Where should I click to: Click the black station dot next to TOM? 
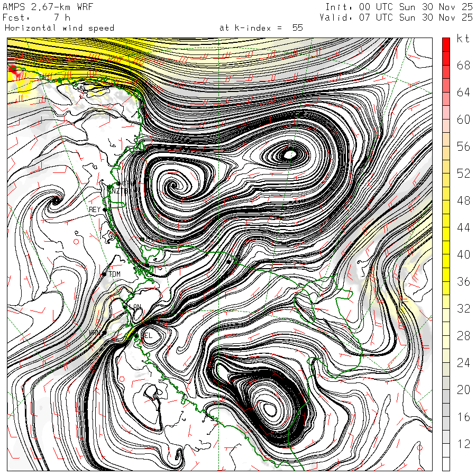(x=104, y=274)
